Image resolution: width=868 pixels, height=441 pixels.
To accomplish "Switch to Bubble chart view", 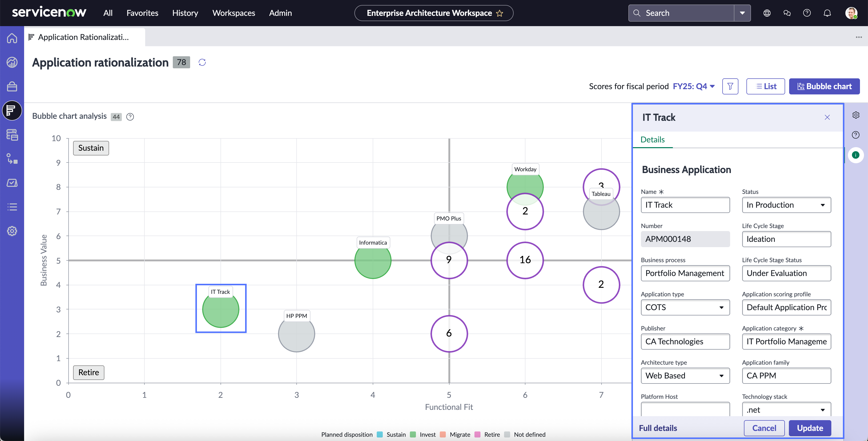I will pos(824,87).
